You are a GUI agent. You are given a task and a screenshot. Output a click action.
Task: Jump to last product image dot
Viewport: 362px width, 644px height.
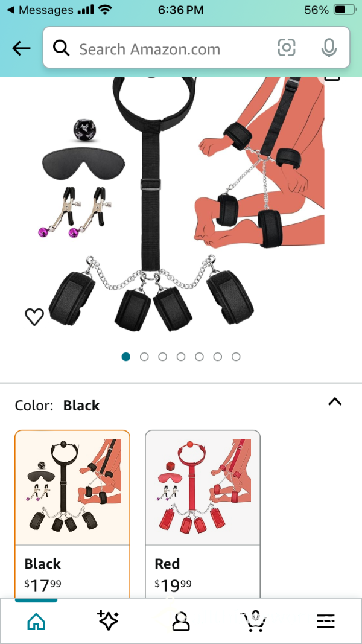coord(236,357)
